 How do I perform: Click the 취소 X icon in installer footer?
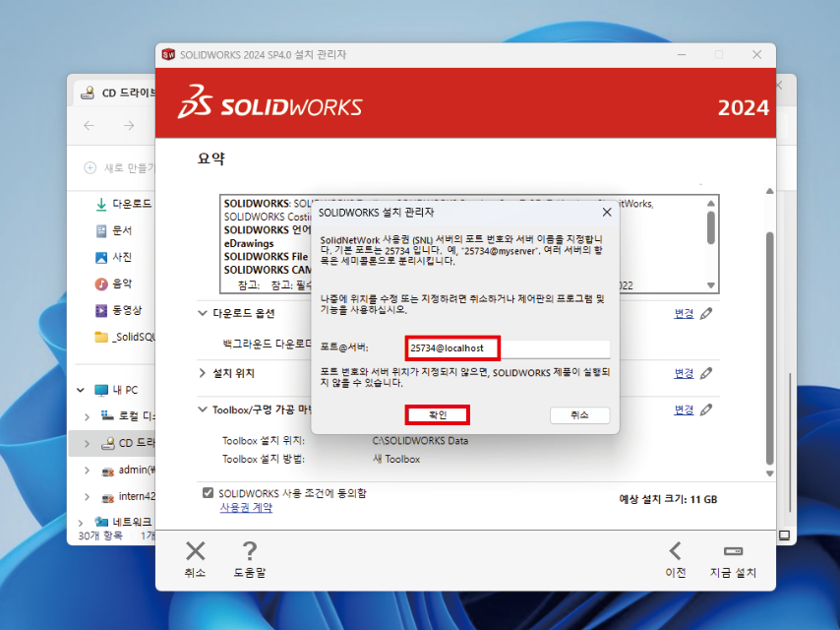click(x=195, y=550)
